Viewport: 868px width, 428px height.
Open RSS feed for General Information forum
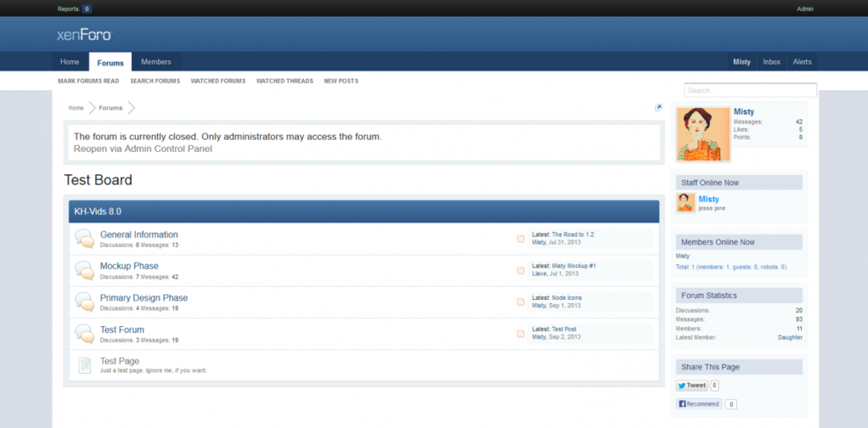[521, 239]
